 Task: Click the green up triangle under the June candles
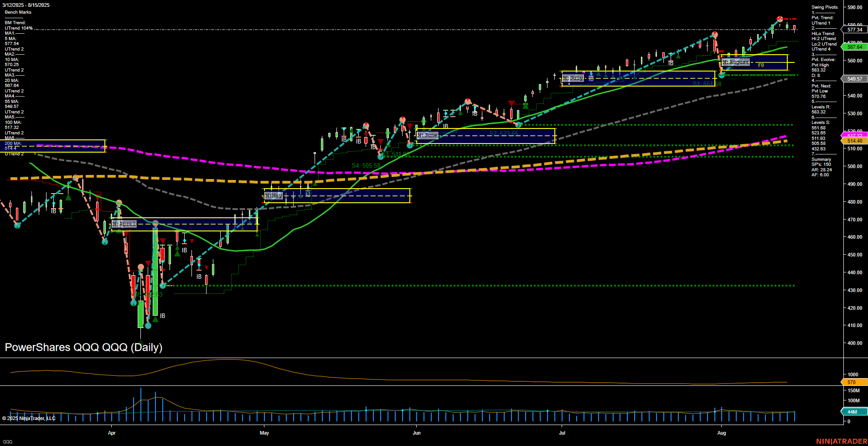click(x=525, y=106)
